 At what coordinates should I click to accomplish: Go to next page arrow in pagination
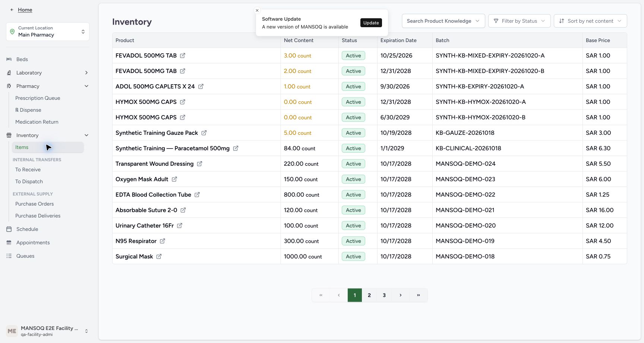401,295
